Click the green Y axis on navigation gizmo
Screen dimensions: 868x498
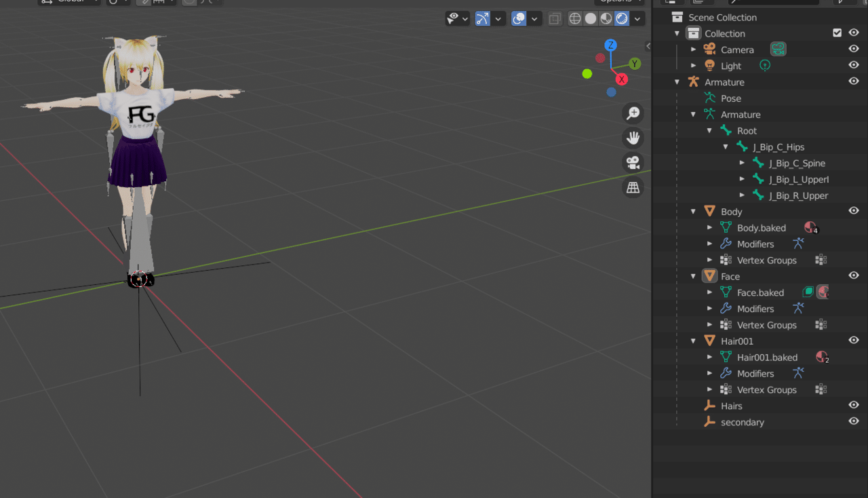(635, 64)
